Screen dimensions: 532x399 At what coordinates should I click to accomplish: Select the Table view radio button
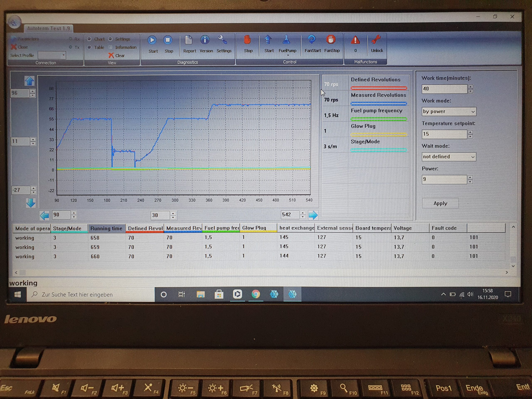[89, 47]
